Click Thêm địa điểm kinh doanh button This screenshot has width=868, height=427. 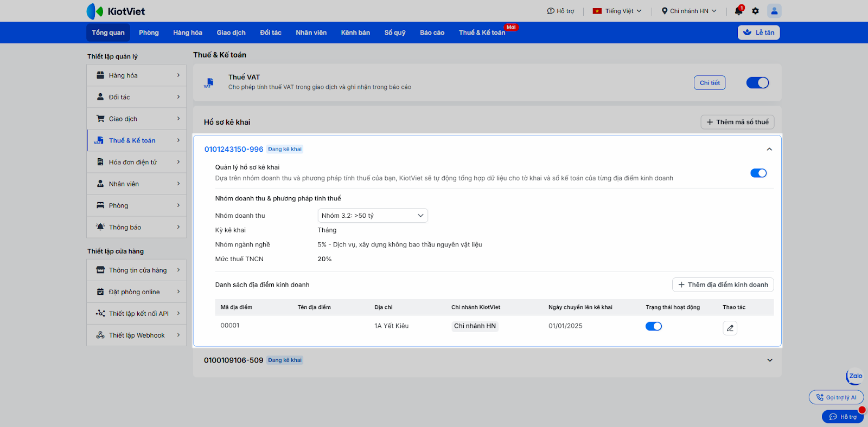pyautogui.click(x=723, y=285)
